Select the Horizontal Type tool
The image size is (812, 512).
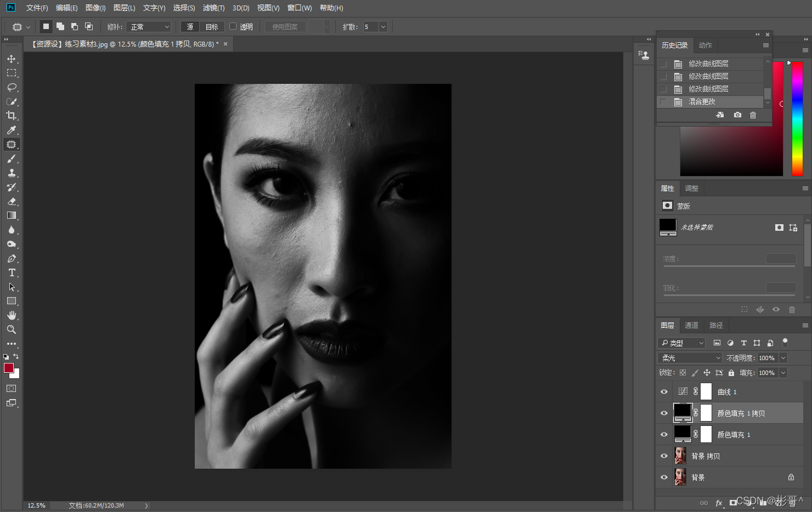click(x=12, y=272)
